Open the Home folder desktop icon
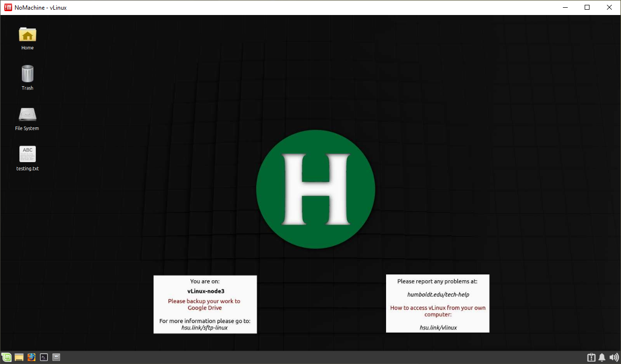Viewport: 621px width, 364px height. click(x=28, y=35)
